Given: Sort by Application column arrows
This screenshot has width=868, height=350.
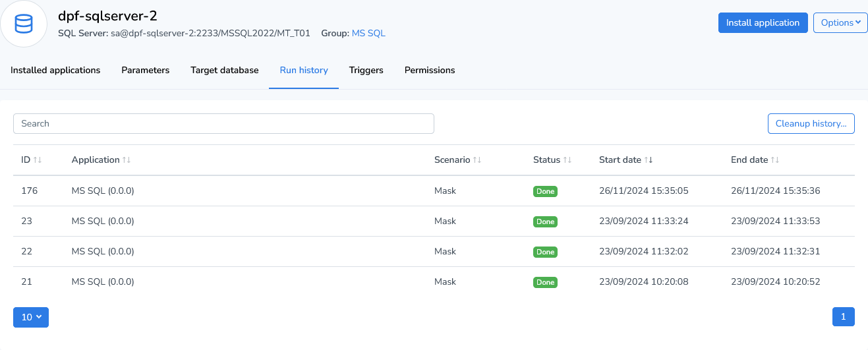Looking at the screenshot, I should [x=127, y=160].
